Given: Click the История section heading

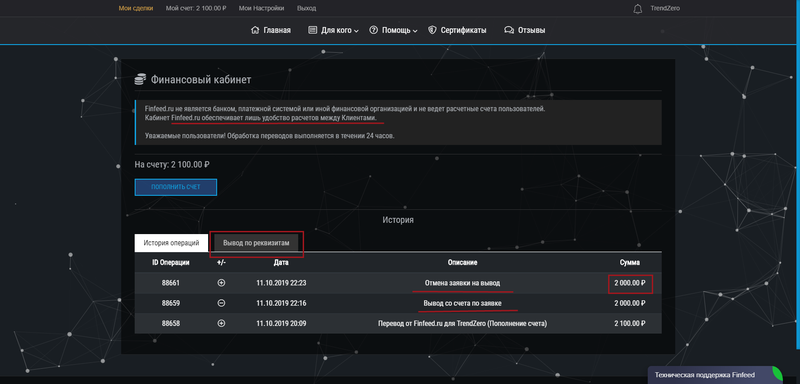Looking at the screenshot, I should pos(398,220).
